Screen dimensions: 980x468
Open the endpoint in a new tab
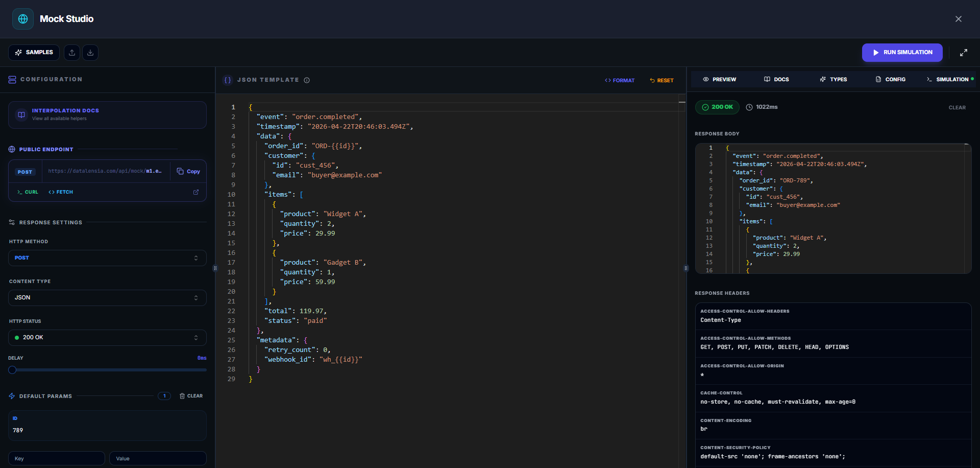(196, 192)
